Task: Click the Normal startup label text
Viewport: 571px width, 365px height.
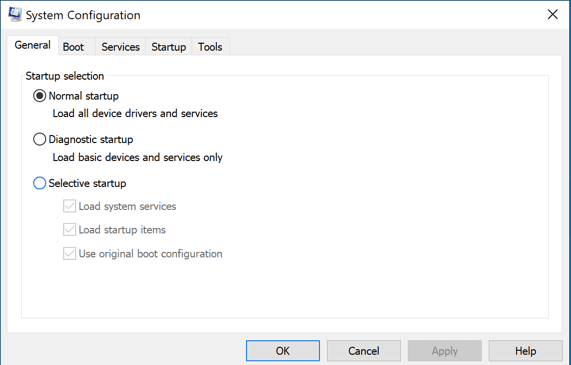Action: [x=83, y=96]
